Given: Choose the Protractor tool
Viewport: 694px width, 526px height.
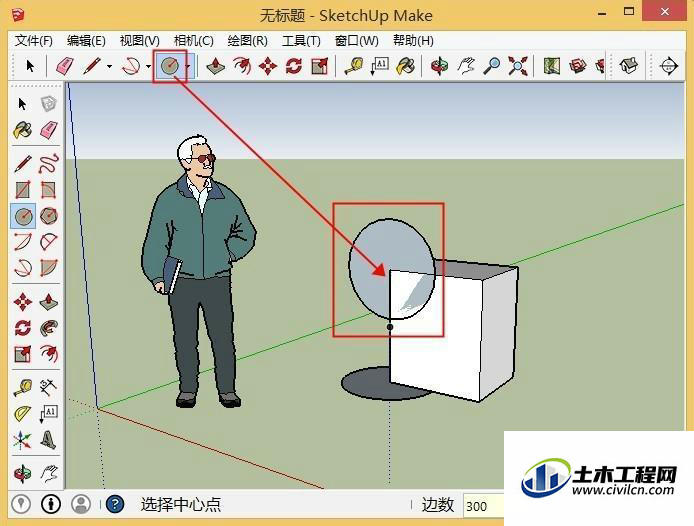Looking at the screenshot, I should pos(23,414).
